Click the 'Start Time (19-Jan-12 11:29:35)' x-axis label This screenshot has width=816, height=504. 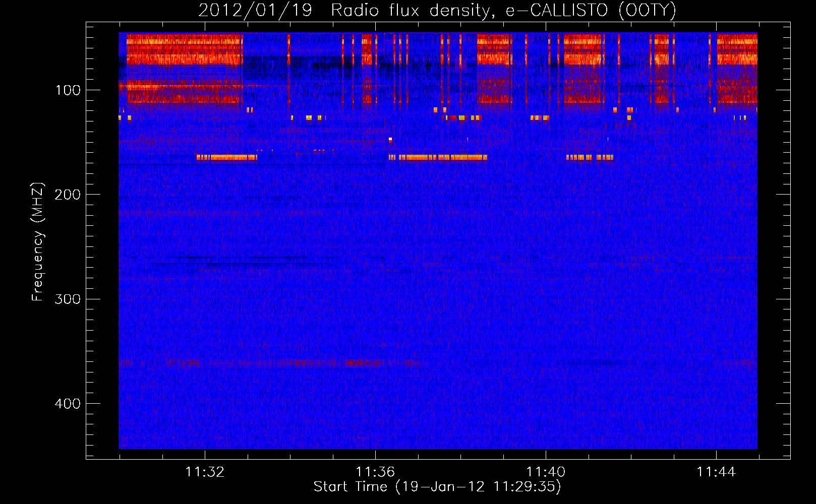pos(437,487)
